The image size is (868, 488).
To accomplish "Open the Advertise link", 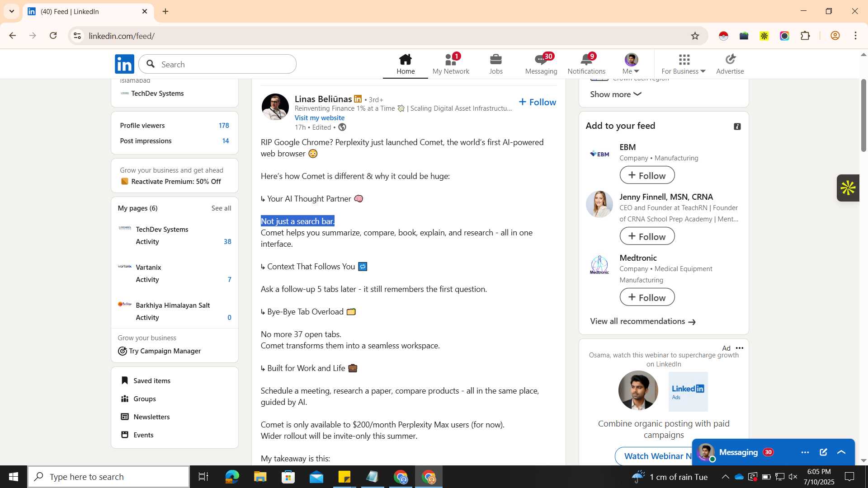I will [730, 64].
